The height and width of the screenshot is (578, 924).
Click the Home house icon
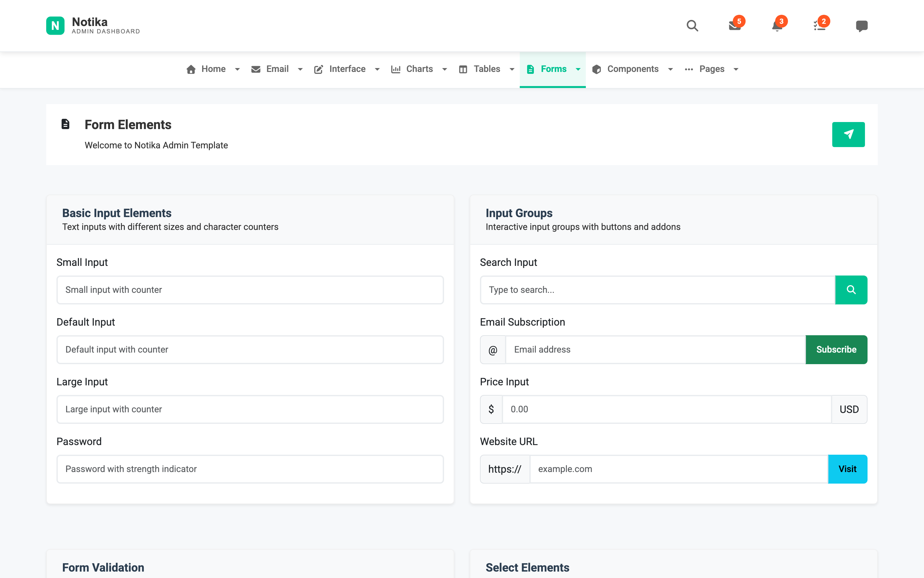191,69
